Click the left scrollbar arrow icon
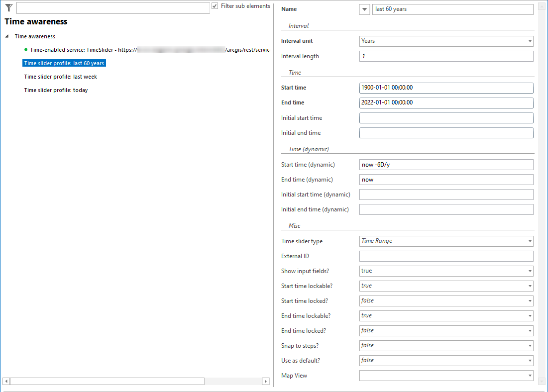Screen dimensions: 548x392 pos(5,381)
